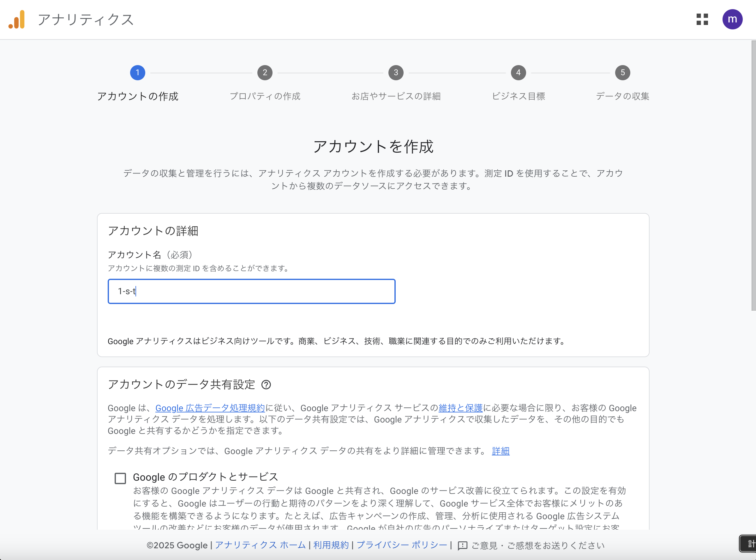Click the partially visible dark button at bottom-right
The image size is (756, 560).
(x=747, y=544)
